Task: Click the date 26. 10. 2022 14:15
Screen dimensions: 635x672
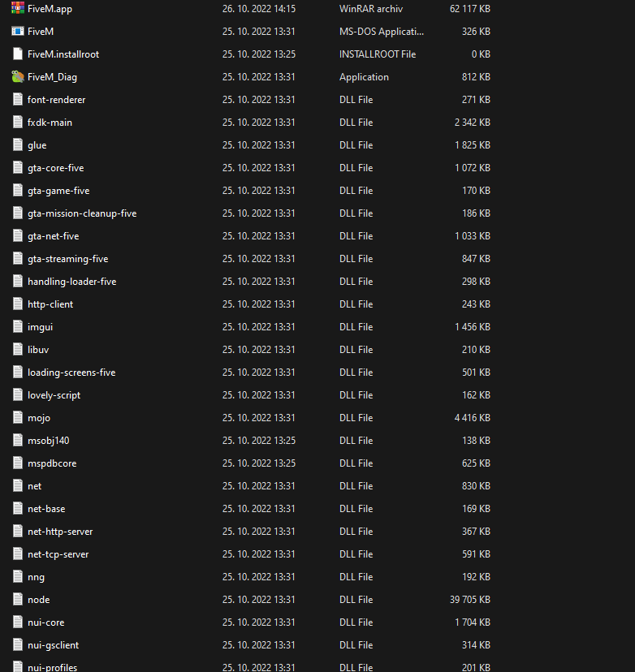Action: (x=258, y=9)
